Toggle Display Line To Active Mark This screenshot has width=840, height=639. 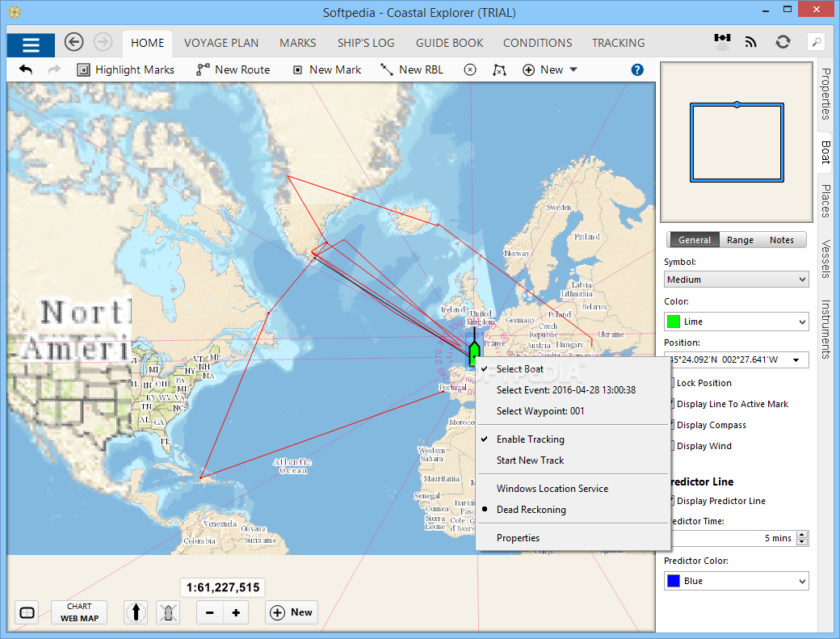point(672,404)
